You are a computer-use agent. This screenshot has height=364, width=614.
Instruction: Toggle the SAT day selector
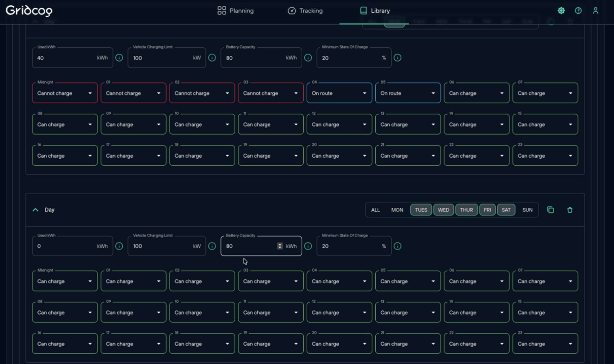coord(506,210)
